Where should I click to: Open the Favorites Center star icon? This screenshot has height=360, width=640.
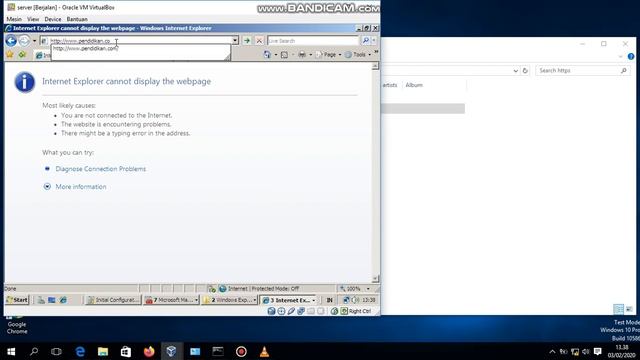point(10,54)
